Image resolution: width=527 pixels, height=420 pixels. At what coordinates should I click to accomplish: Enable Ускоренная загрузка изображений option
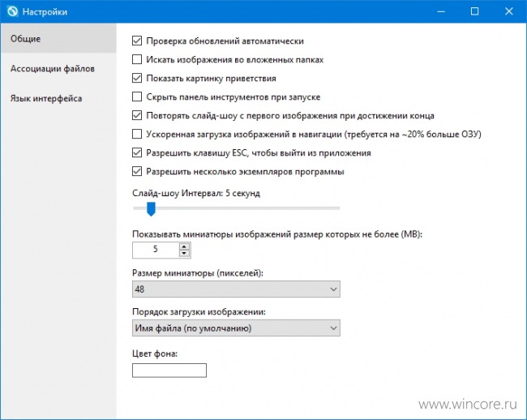click(137, 134)
